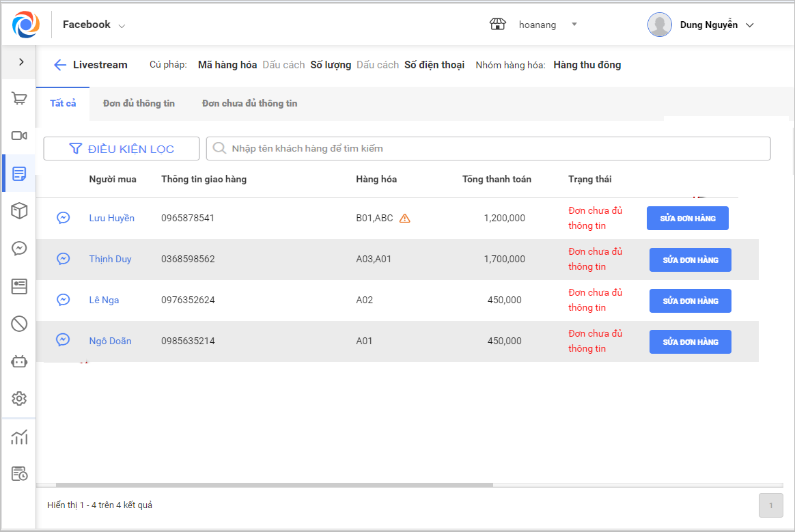Open Messenger chat for Lưu Huyền
The width and height of the screenshot is (795, 532).
[63, 219]
